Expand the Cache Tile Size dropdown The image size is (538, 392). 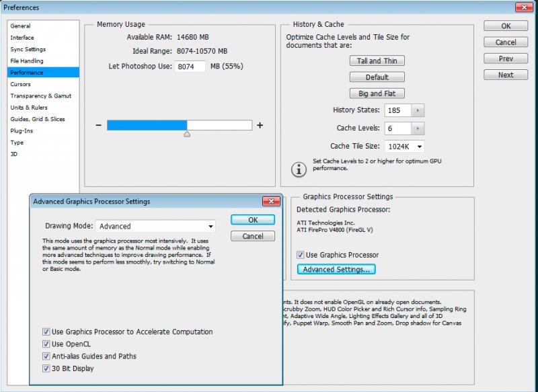point(404,147)
